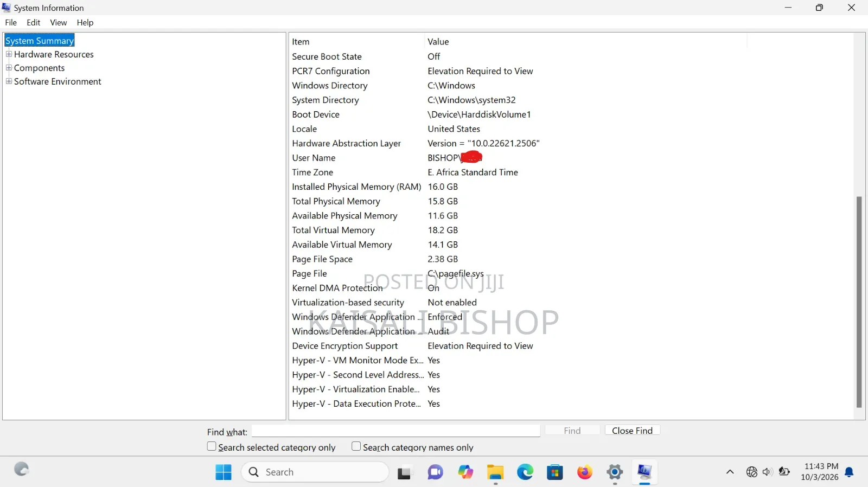868x487 pixels.
Task: Select Device Encryption Support row
Action: pos(518,345)
